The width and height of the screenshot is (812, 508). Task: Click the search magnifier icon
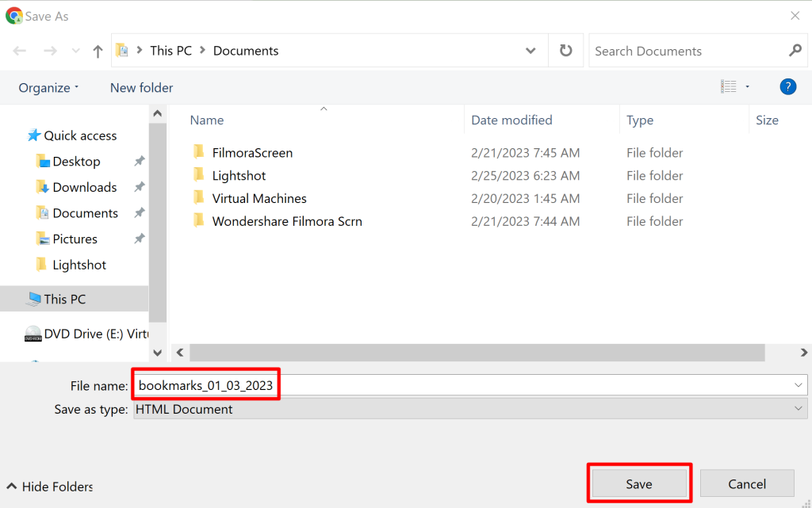point(795,50)
